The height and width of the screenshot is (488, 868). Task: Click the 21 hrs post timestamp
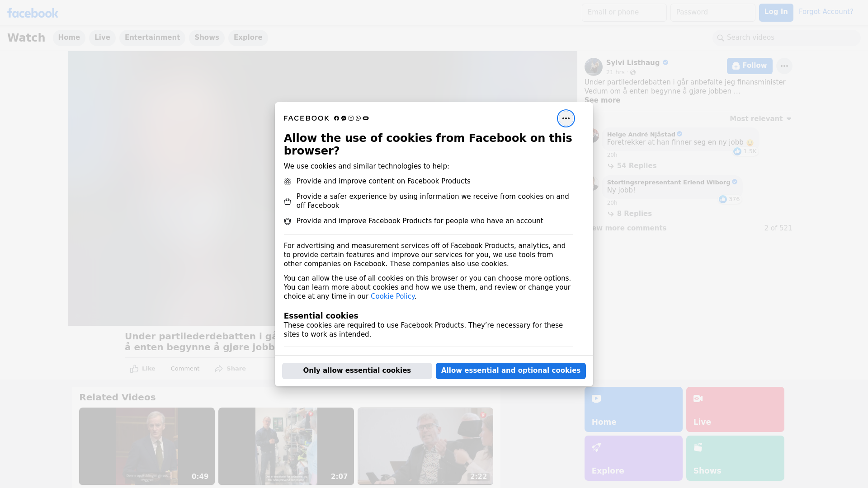click(x=615, y=72)
